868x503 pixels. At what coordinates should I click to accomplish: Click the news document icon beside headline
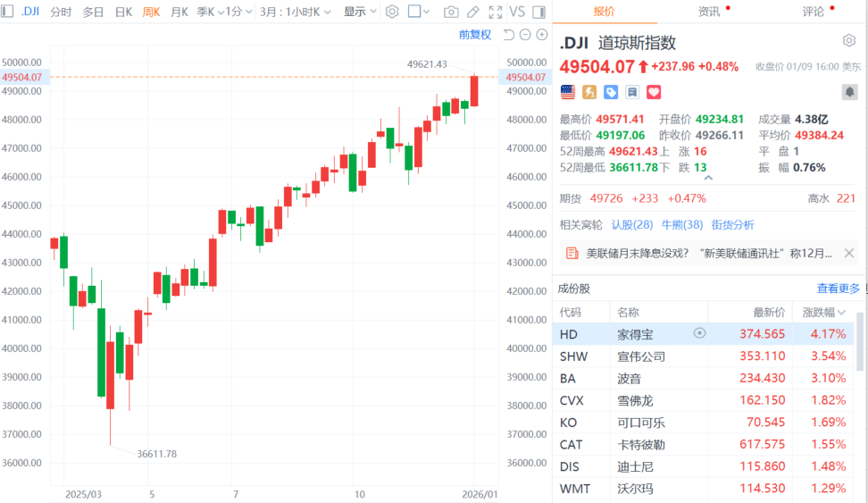[x=572, y=254]
